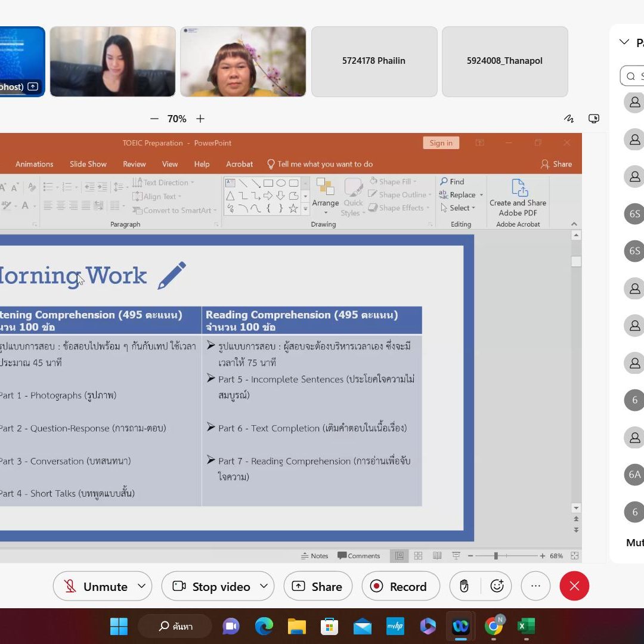Toggle the Notes pane
Image resolution: width=644 pixels, height=644 pixels.
315,556
